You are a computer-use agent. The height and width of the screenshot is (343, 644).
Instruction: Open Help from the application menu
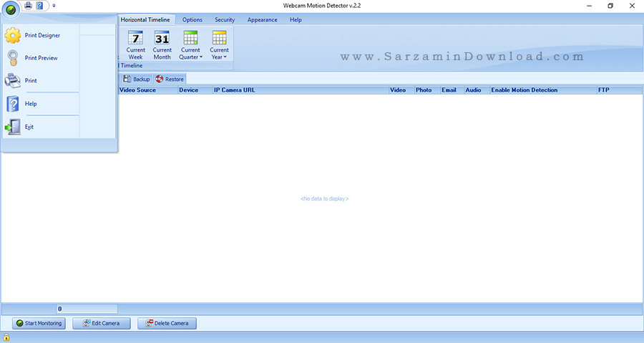40,104
